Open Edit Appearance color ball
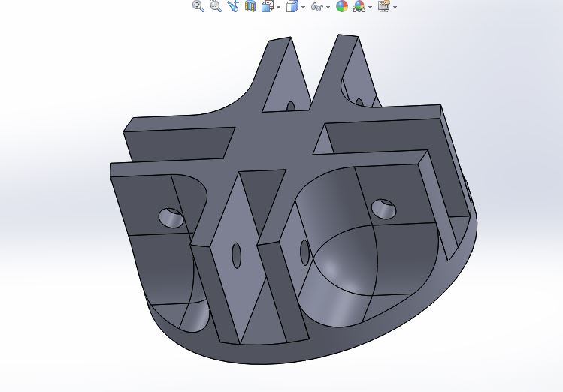Image resolution: width=563 pixels, height=392 pixels. 342,6
